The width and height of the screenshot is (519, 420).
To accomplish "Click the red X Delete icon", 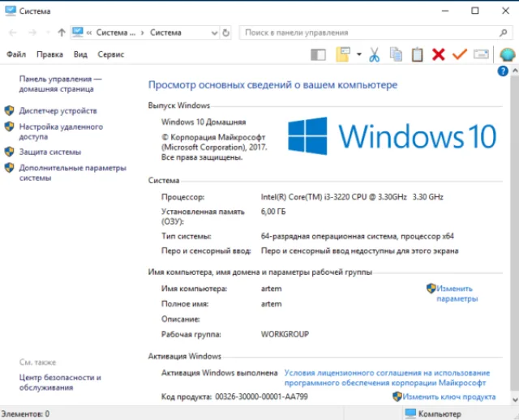I will (438, 54).
